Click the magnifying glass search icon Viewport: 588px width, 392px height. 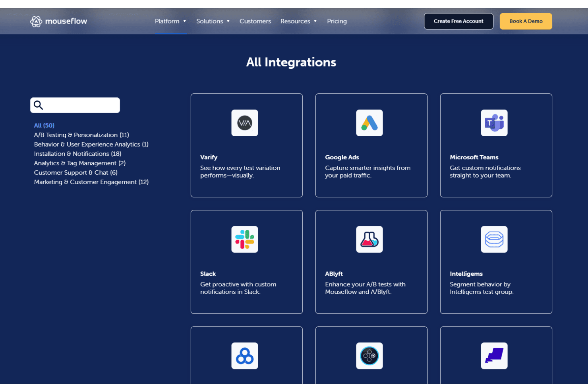tap(38, 105)
